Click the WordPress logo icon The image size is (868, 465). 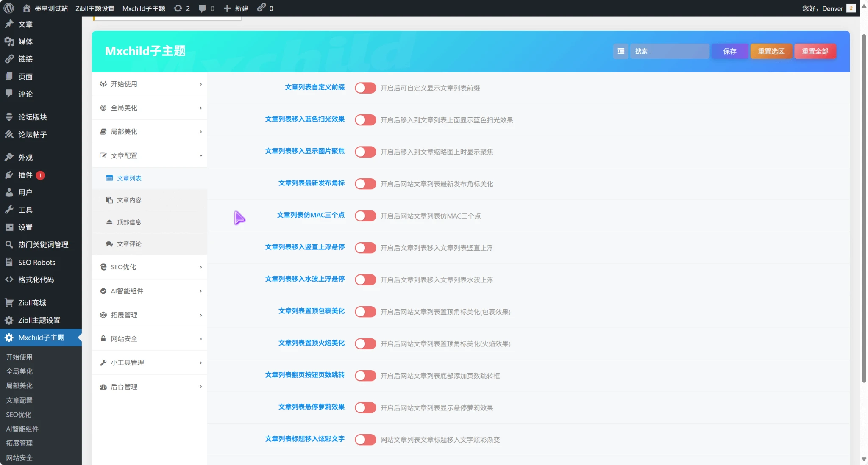pyautogui.click(x=8, y=8)
